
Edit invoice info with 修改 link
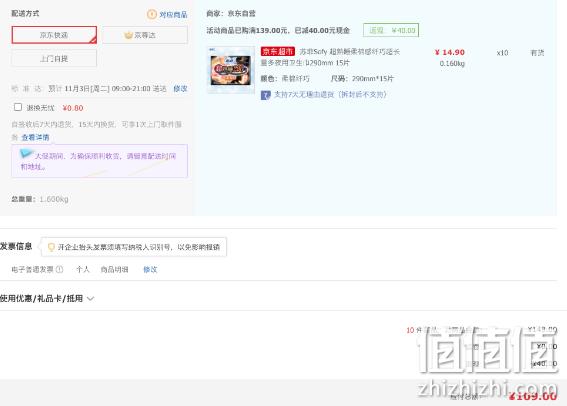150,269
